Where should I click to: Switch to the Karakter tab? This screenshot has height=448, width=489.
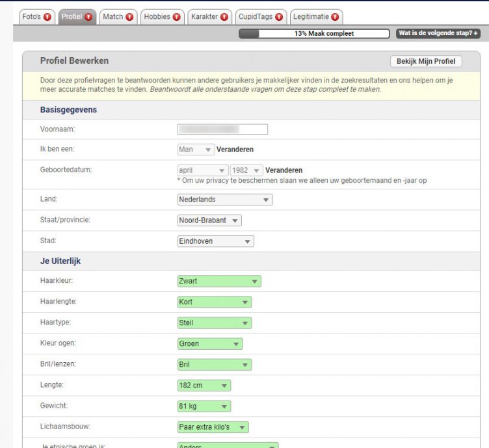click(204, 17)
